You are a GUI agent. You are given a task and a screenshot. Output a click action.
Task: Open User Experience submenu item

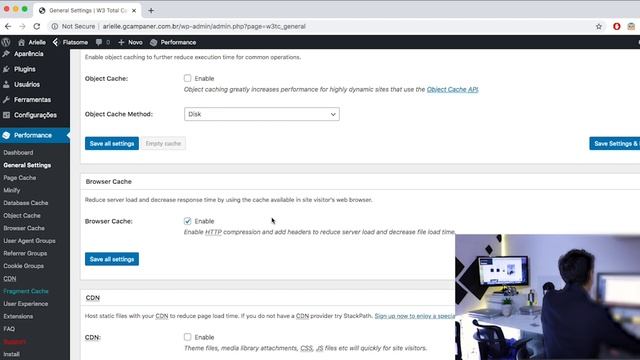pos(26,304)
